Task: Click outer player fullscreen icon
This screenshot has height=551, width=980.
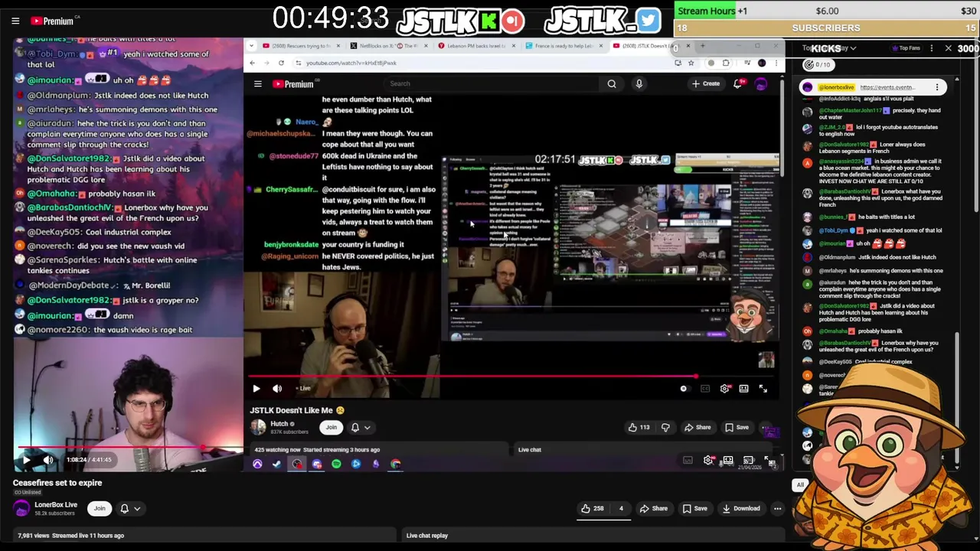Action: coord(769,461)
